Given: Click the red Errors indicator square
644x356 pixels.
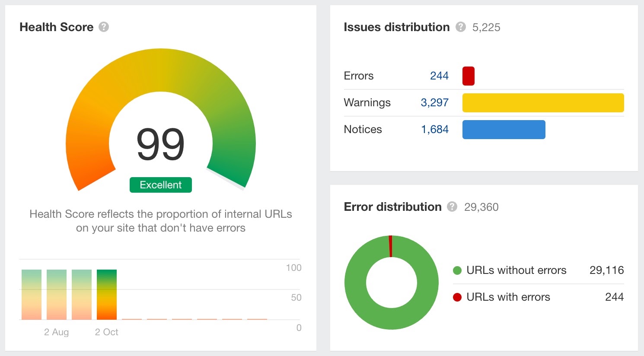Looking at the screenshot, I should click(468, 76).
